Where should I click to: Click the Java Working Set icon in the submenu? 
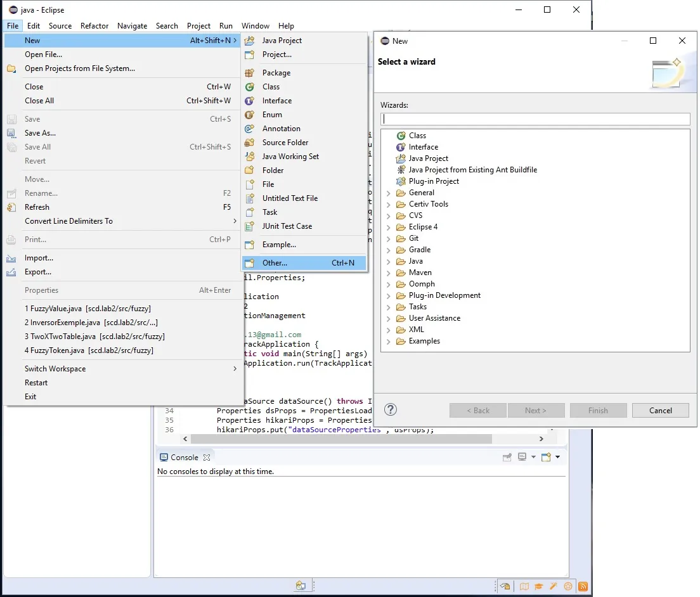250,156
